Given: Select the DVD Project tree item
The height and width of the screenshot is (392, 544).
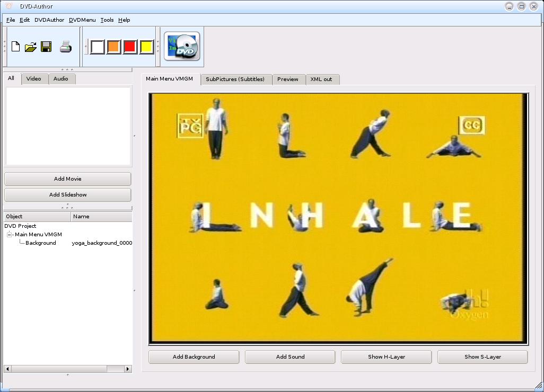Looking at the screenshot, I should [x=20, y=226].
